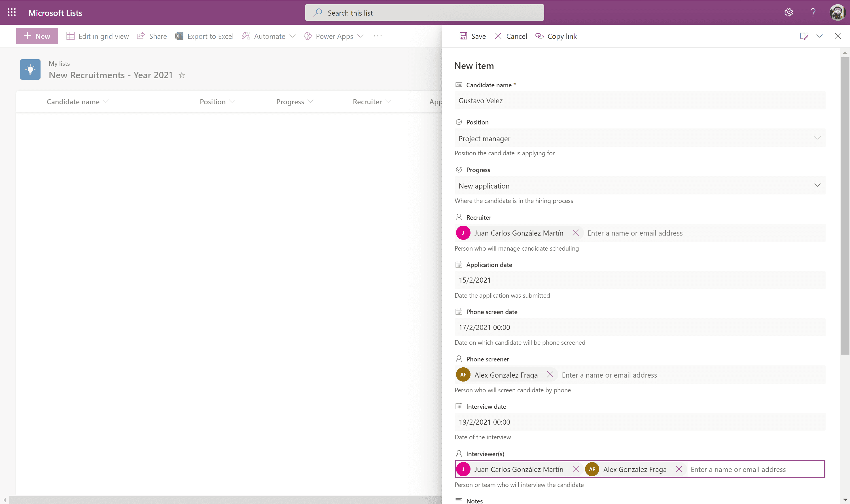Image resolution: width=850 pixels, height=504 pixels.
Task: Remove Alex Gonzalez Fraga from Phone screener
Action: 550,374
